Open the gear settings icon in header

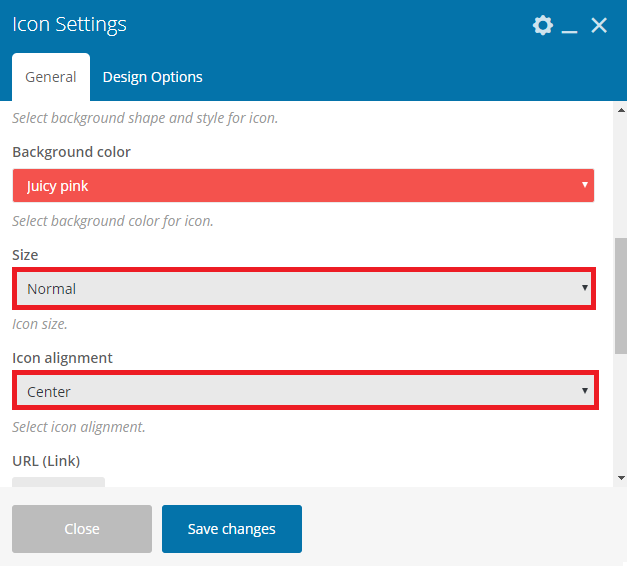click(x=543, y=25)
